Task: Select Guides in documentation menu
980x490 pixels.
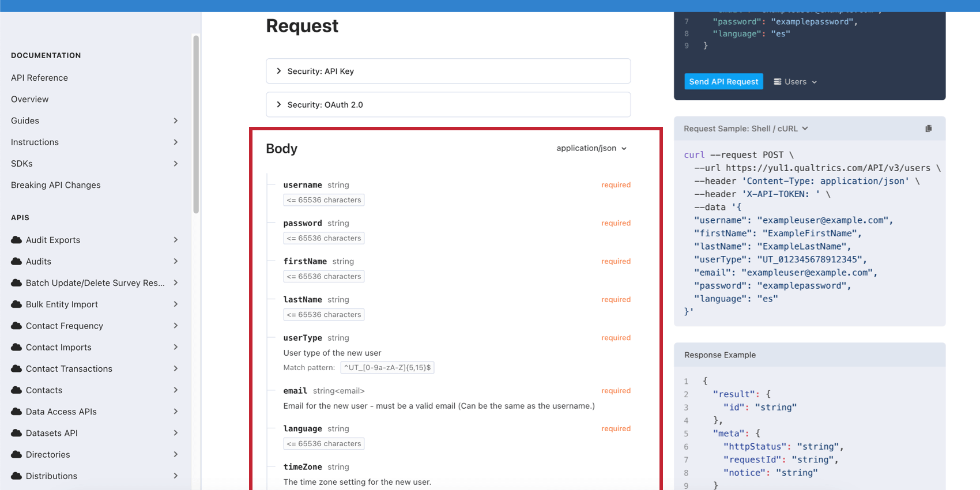Action: point(25,120)
